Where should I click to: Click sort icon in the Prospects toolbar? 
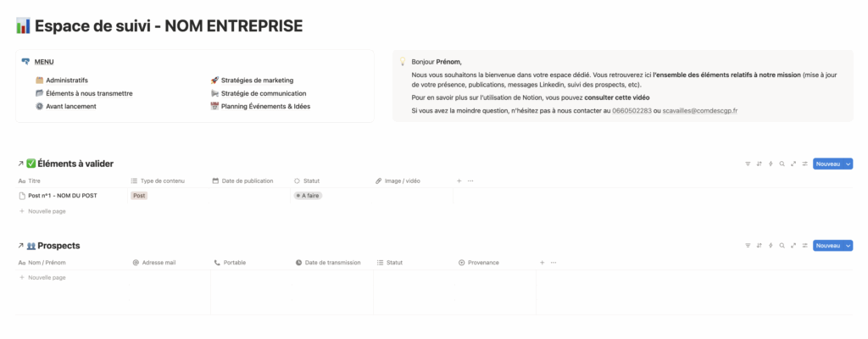[x=759, y=246]
